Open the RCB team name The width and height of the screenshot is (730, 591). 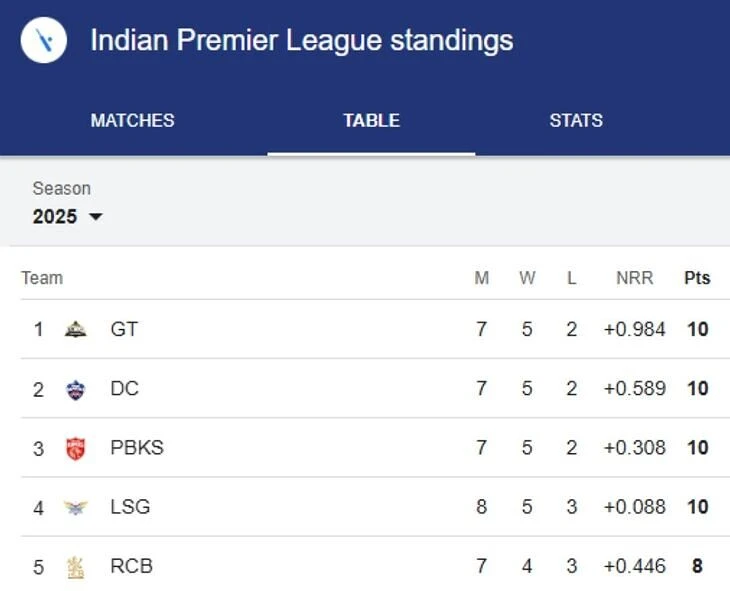click(131, 566)
